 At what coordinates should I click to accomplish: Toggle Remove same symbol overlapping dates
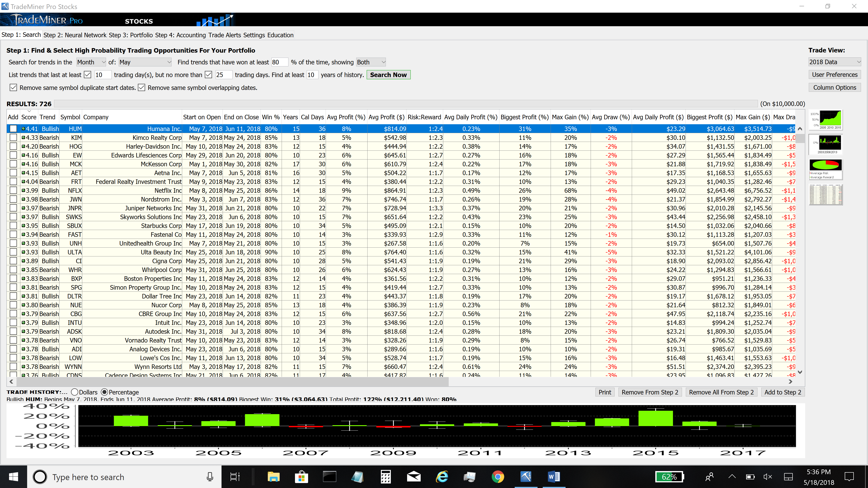pyautogui.click(x=142, y=88)
